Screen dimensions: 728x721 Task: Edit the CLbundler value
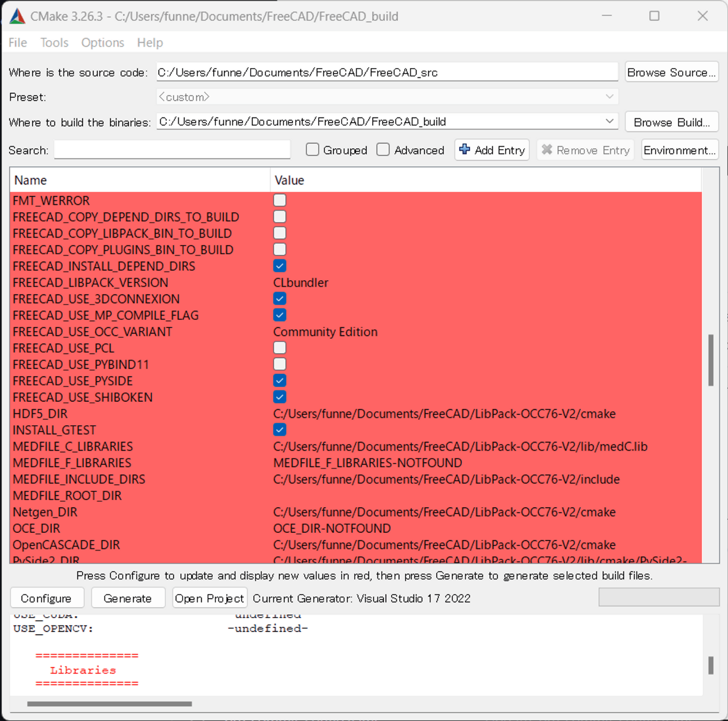(x=301, y=282)
